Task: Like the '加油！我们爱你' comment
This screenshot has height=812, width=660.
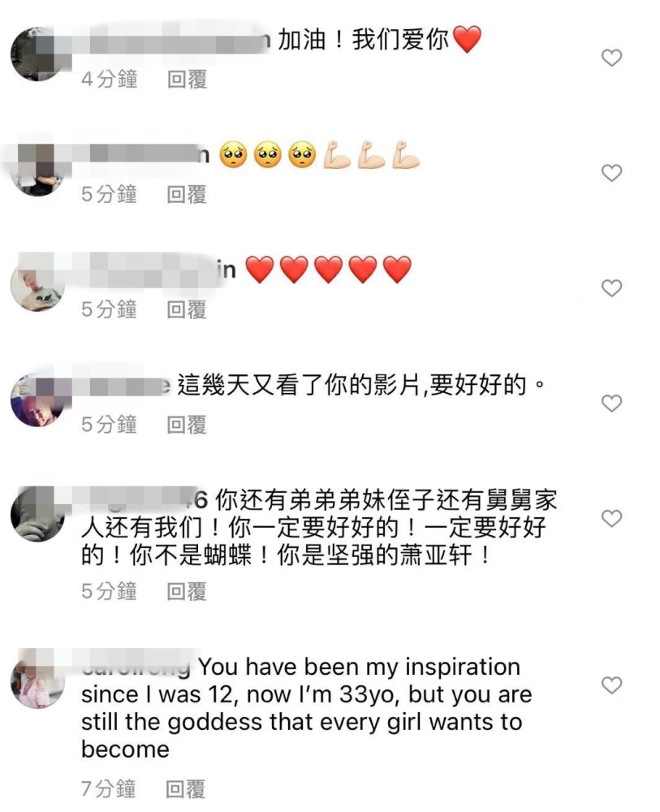Action: coord(611,58)
